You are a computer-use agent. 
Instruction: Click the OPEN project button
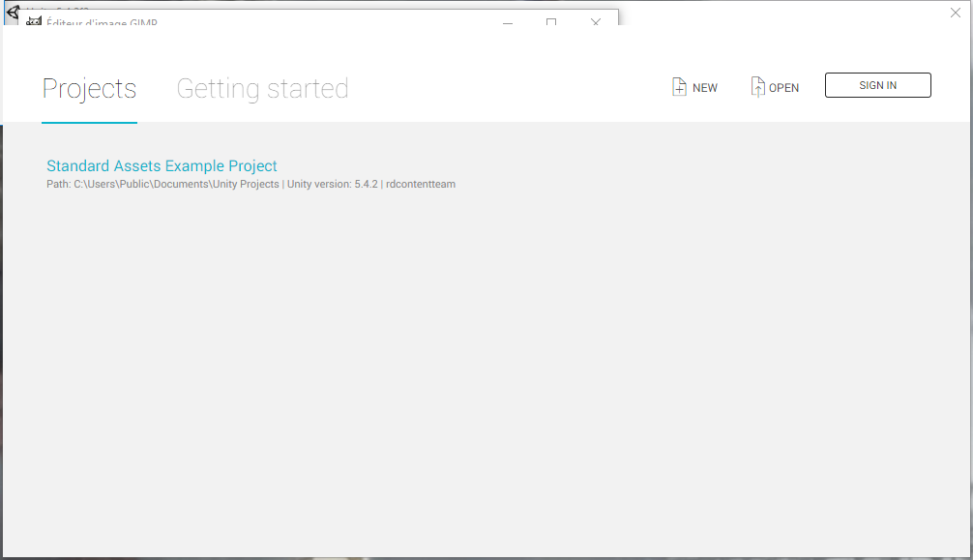pos(775,87)
